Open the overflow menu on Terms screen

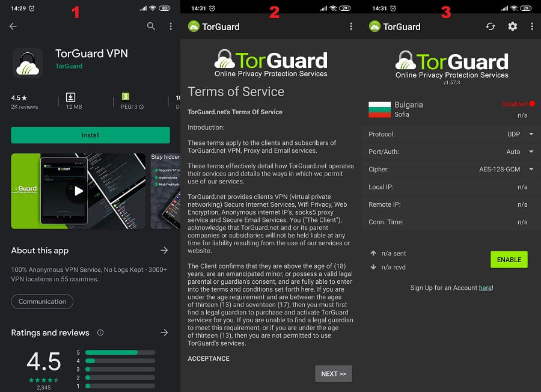tap(351, 26)
